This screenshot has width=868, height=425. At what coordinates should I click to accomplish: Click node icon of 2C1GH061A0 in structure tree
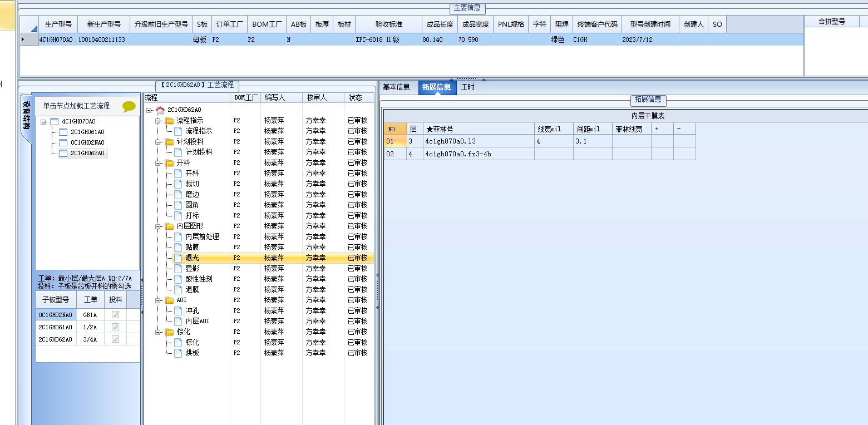63,132
